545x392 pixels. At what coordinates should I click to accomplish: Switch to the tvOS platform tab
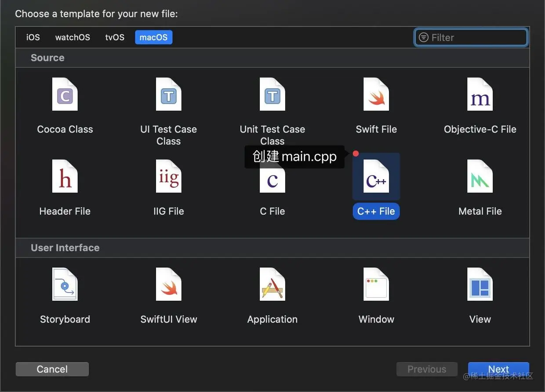[115, 37]
